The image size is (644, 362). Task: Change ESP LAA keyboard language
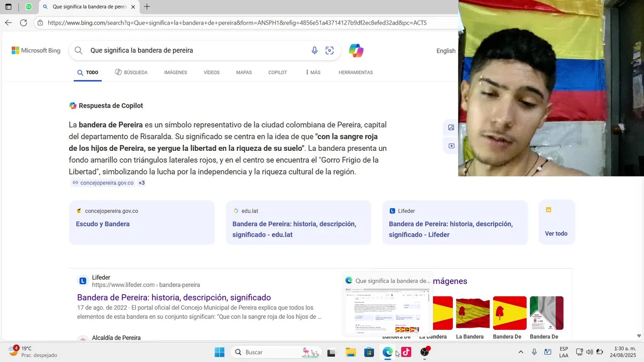click(564, 352)
